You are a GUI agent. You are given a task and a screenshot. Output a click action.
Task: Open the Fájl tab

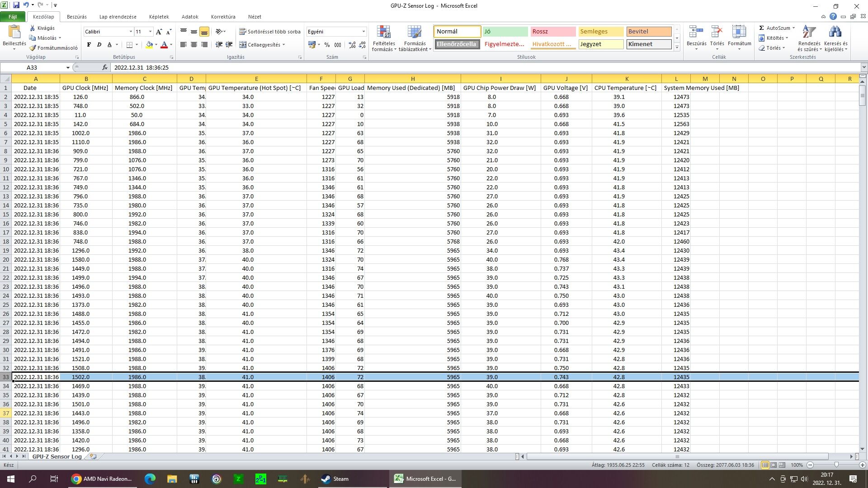(13, 17)
